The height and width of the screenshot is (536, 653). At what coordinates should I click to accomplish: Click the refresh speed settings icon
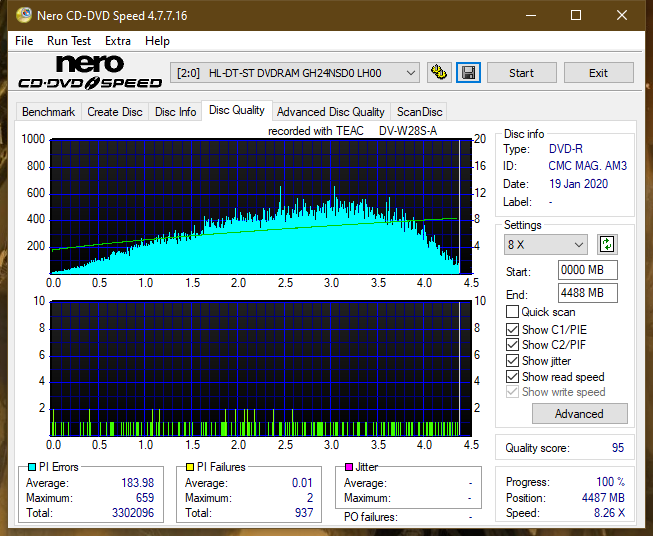pyautogui.click(x=607, y=244)
